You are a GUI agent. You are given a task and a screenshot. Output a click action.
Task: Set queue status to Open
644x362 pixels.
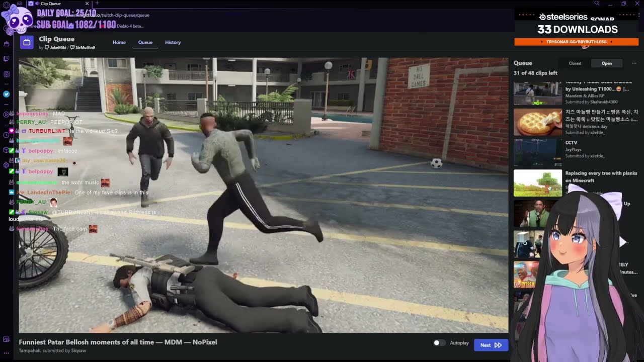click(607, 63)
